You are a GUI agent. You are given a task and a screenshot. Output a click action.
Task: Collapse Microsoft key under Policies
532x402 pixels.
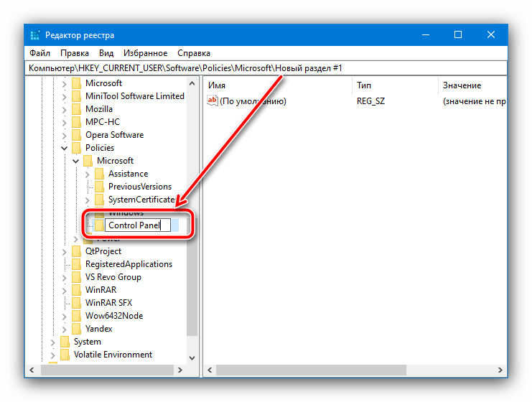pos(75,161)
